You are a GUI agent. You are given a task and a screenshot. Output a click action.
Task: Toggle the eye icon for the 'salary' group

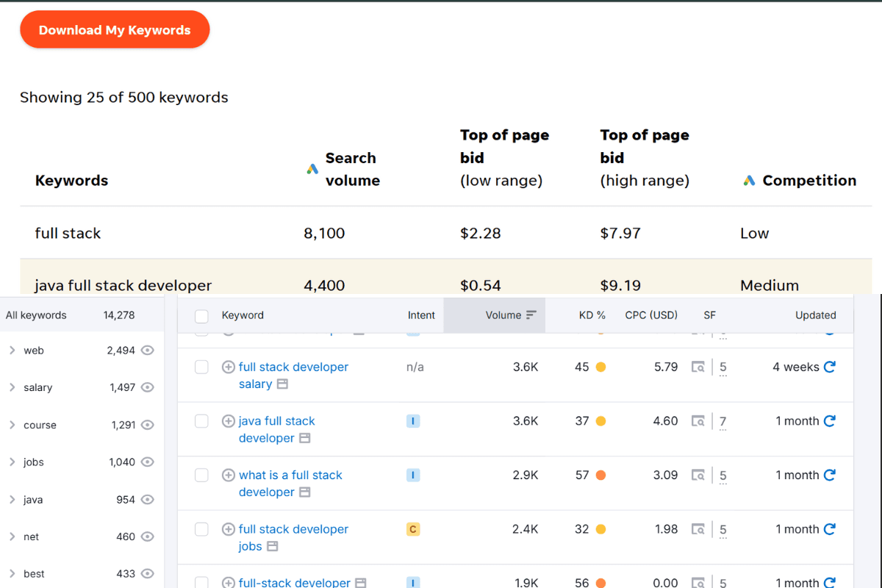pyautogui.click(x=147, y=387)
